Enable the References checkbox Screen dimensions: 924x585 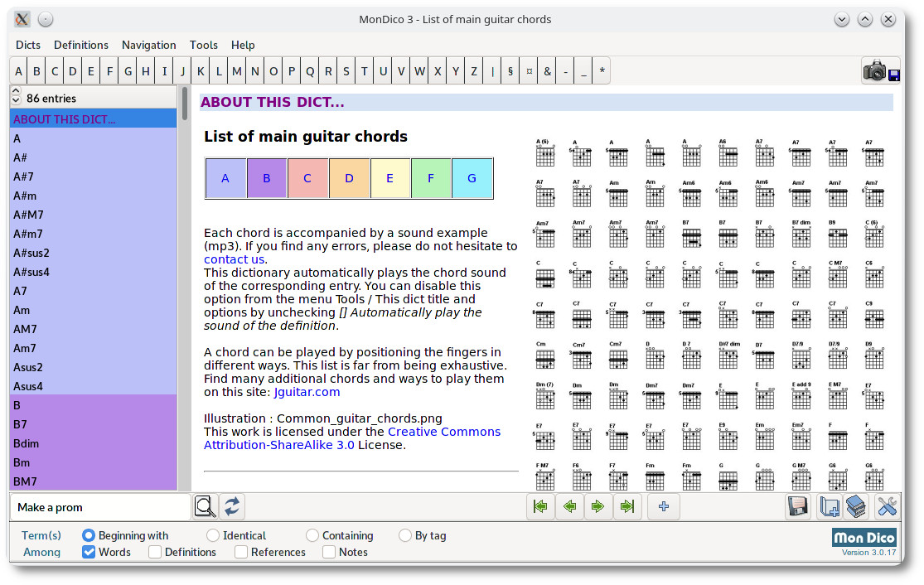coord(241,552)
